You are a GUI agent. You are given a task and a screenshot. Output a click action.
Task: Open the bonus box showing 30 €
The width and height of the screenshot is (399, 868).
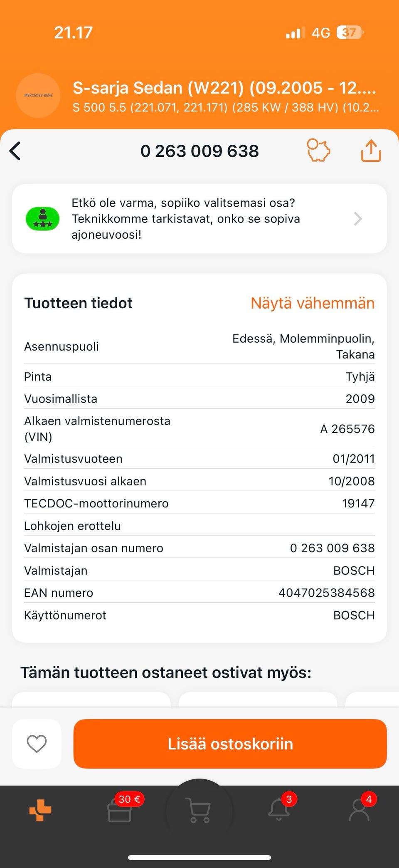tap(121, 809)
